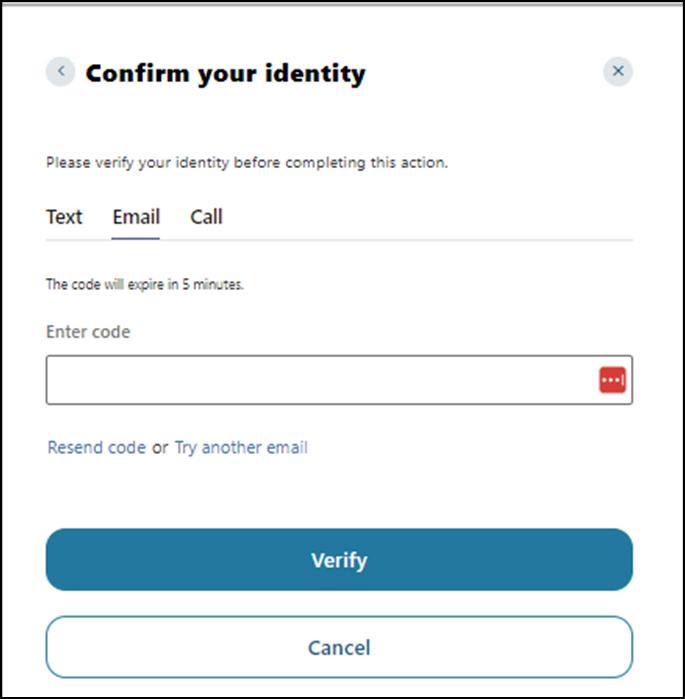
Task: Open password manager autofill in the code box
Action: tap(612, 380)
